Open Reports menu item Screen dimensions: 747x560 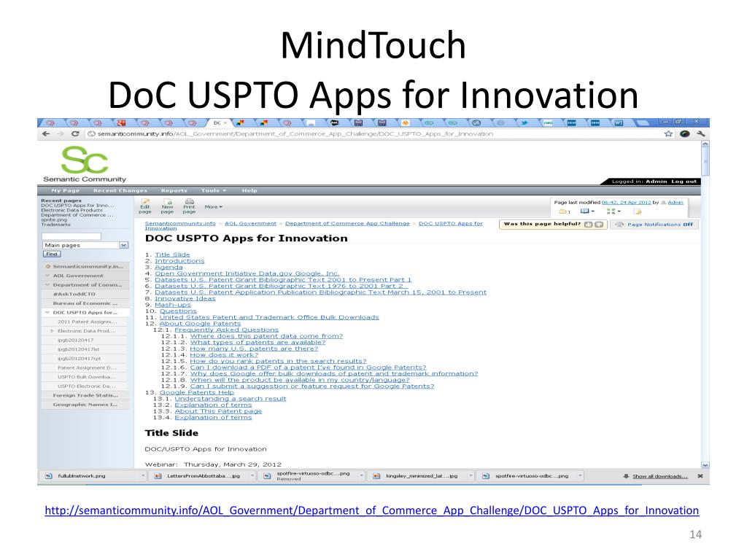(174, 190)
